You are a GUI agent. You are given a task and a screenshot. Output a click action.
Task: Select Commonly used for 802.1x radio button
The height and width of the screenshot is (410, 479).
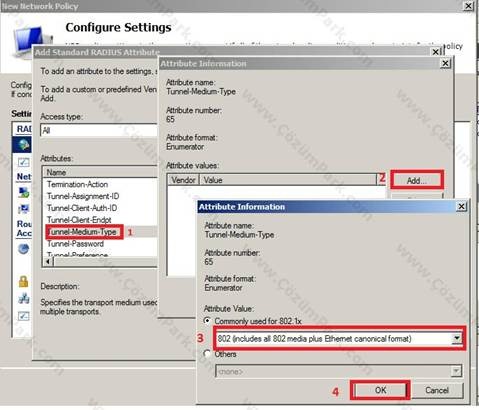207,321
